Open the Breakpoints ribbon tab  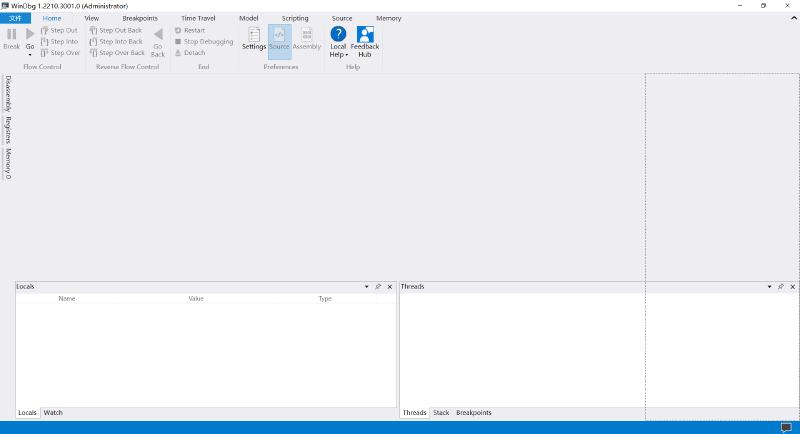click(140, 18)
